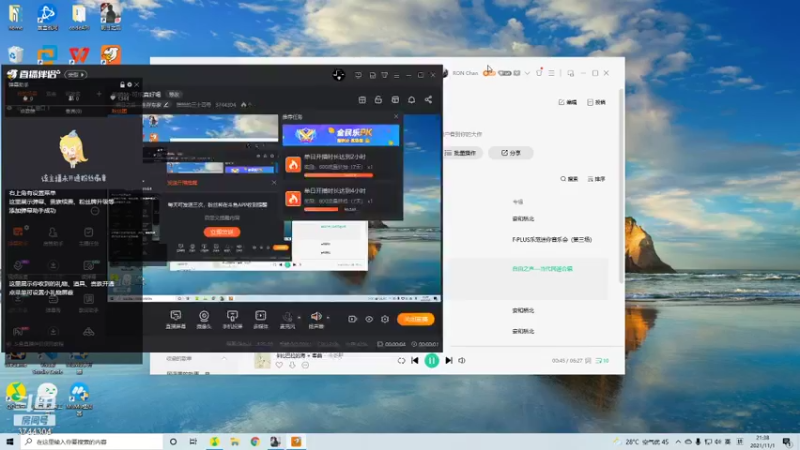Toggle the lyrics icon beside play time
This screenshot has width=800, height=450.
point(588,361)
